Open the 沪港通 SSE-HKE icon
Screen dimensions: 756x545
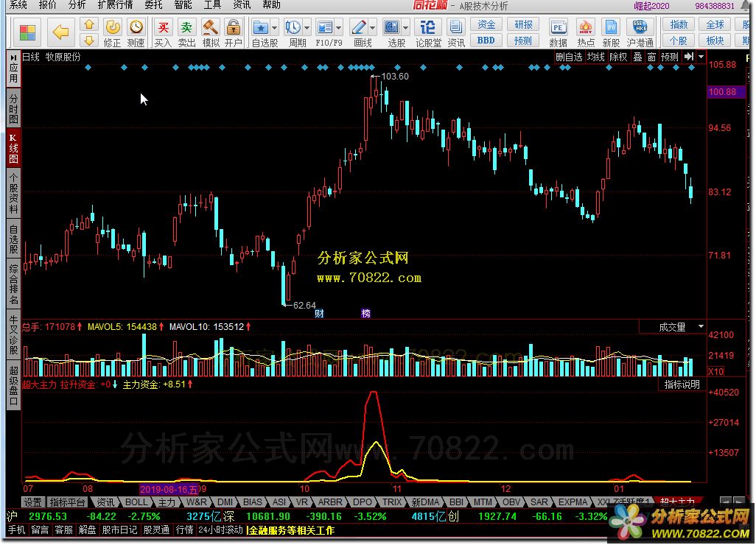click(x=640, y=32)
